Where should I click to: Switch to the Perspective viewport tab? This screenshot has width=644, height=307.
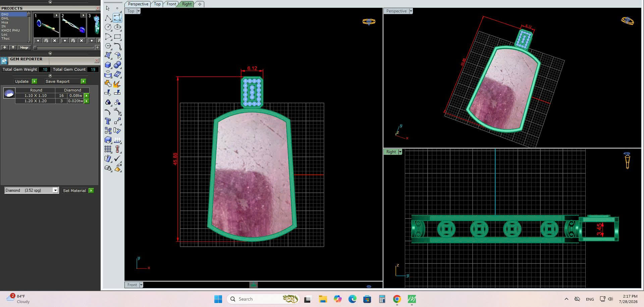click(x=138, y=4)
